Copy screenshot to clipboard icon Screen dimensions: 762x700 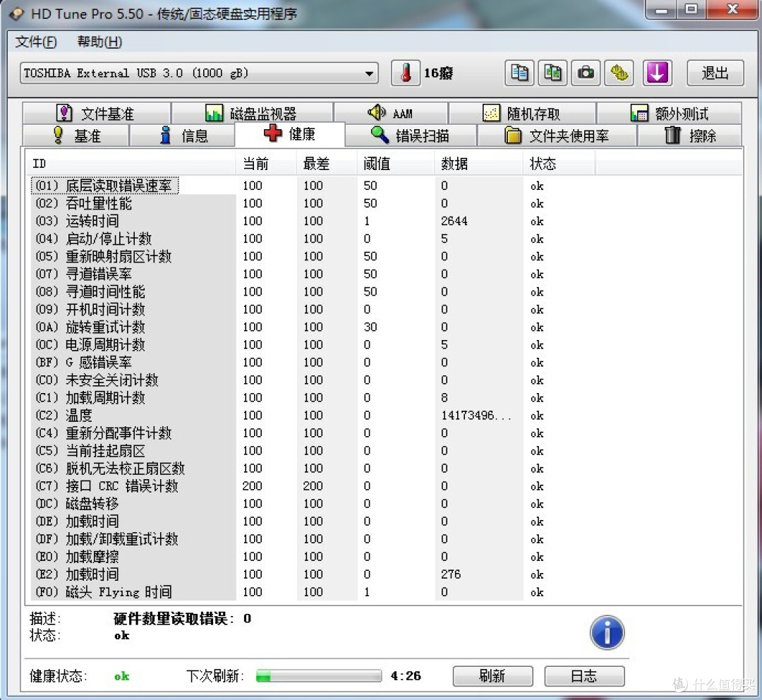pyautogui.click(x=552, y=73)
